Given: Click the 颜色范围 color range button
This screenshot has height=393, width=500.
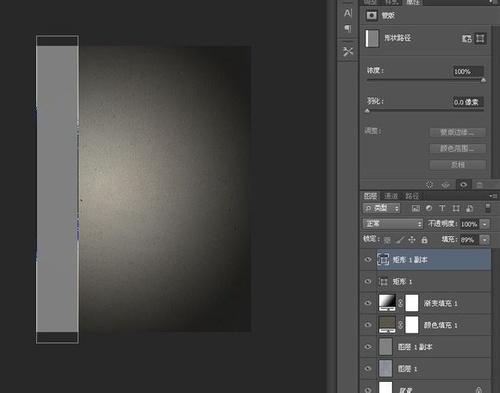Looking at the screenshot, I should [x=457, y=148].
